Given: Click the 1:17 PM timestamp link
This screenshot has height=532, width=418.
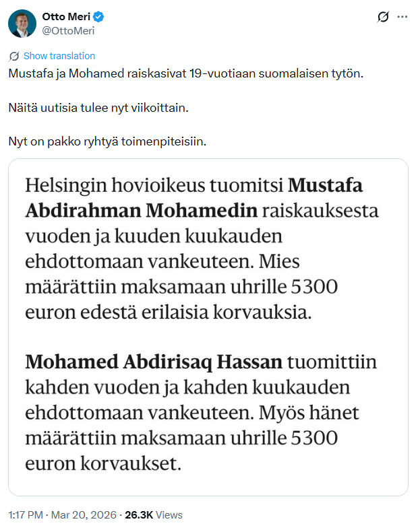Looking at the screenshot, I should [25, 514].
